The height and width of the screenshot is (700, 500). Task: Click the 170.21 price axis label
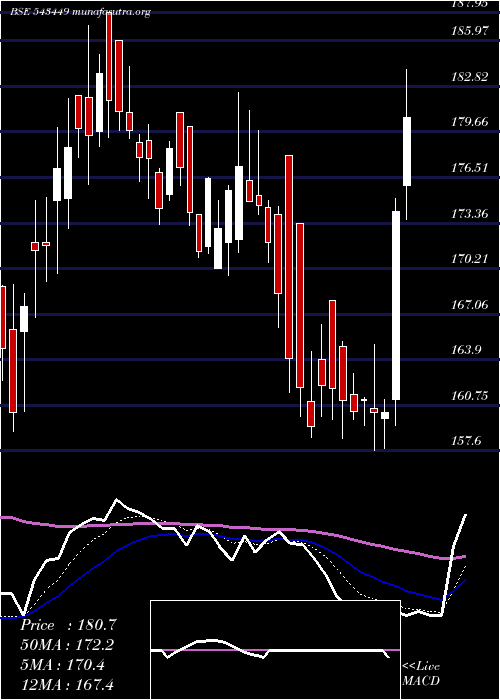[471, 259]
